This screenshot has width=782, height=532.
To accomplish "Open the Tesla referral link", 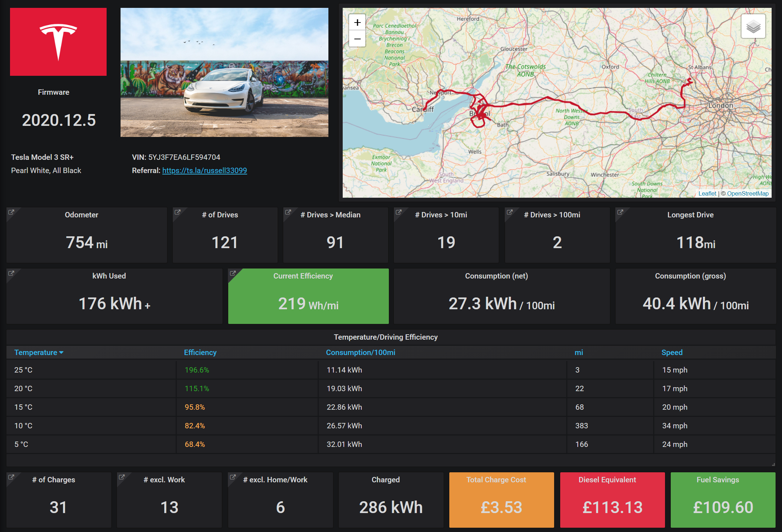I will (x=204, y=171).
